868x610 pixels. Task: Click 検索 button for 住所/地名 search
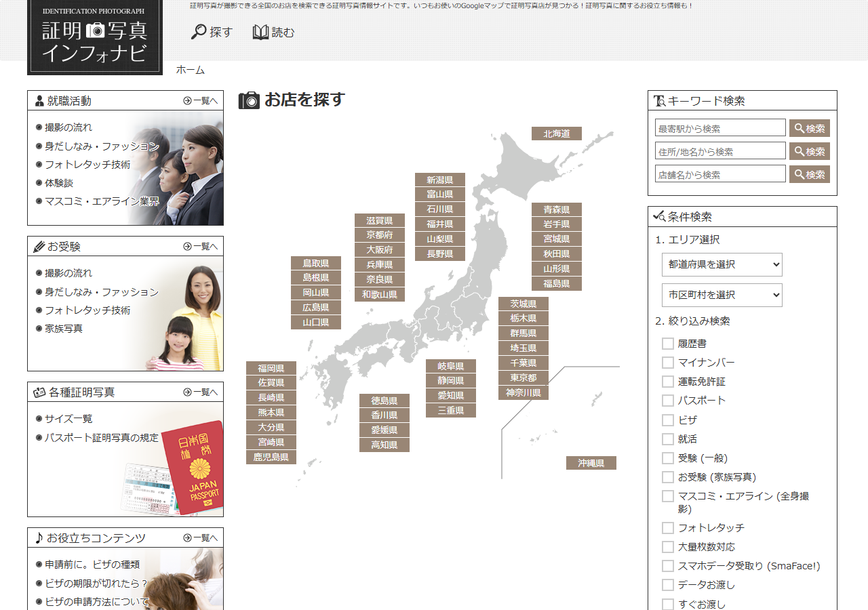point(810,151)
